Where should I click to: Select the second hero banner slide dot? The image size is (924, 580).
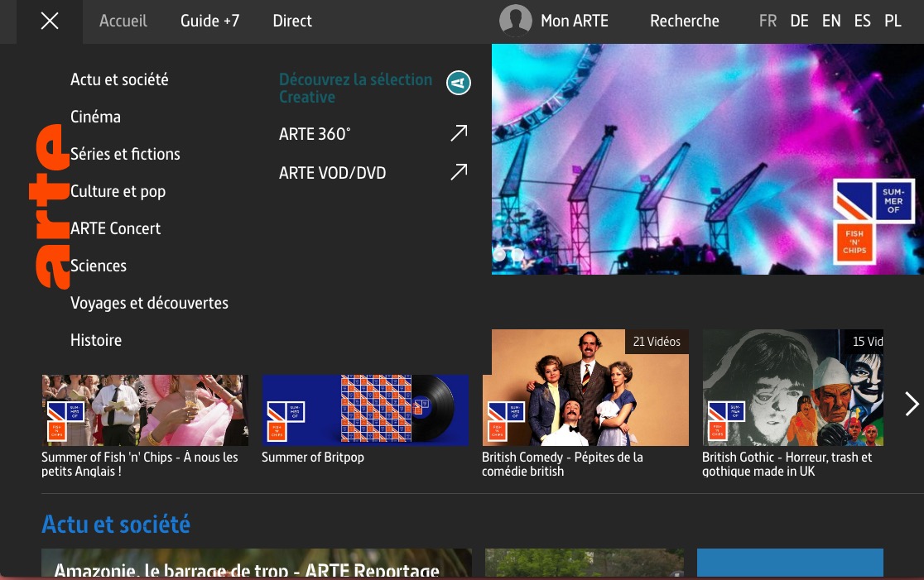click(517, 255)
